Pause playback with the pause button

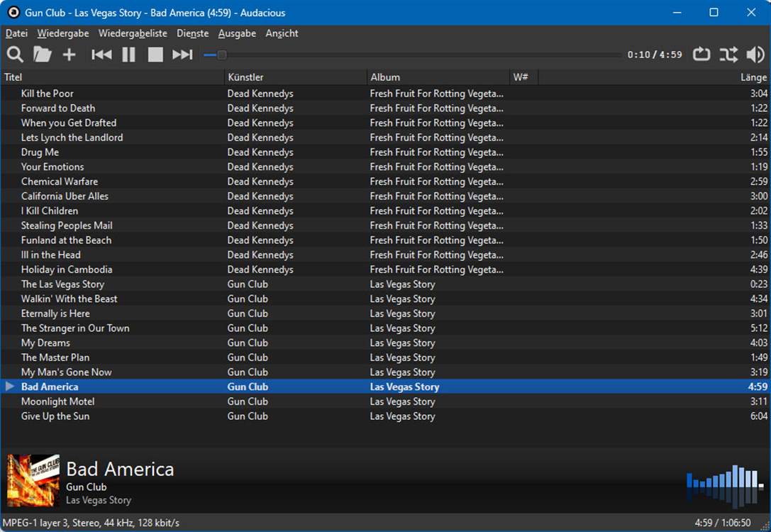coord(128,54)
